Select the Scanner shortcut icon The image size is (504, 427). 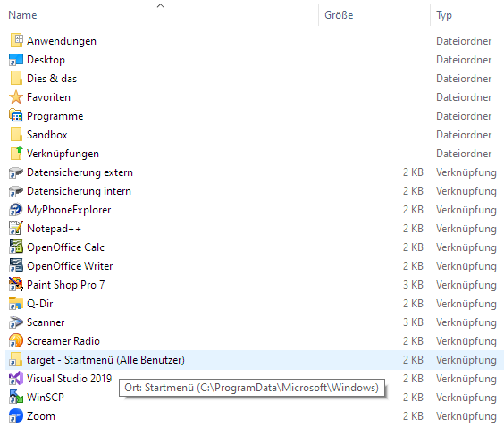[16, 322]
